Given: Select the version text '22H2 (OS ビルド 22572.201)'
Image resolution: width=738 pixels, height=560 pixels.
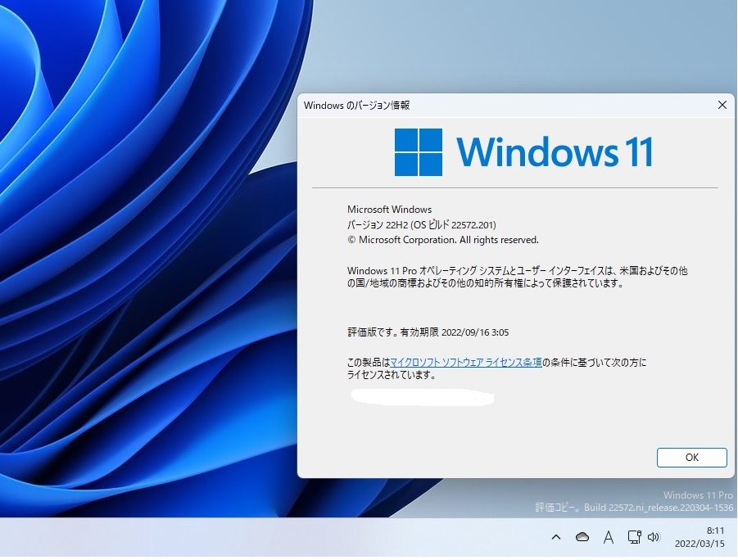Looking at the screenshot, I should tap(441, 225).
